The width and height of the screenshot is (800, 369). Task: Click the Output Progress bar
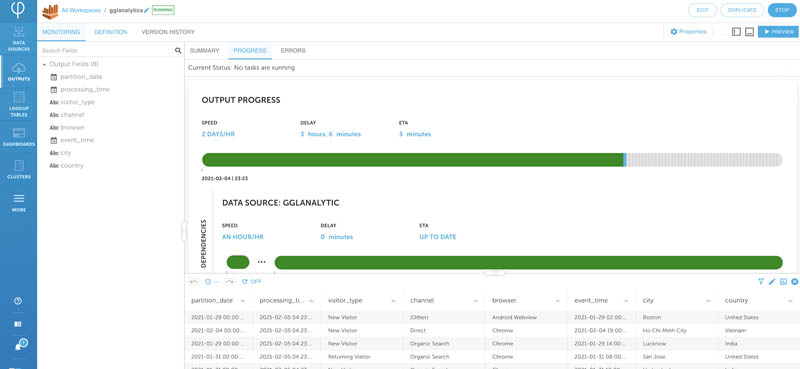tap(492, 160)
